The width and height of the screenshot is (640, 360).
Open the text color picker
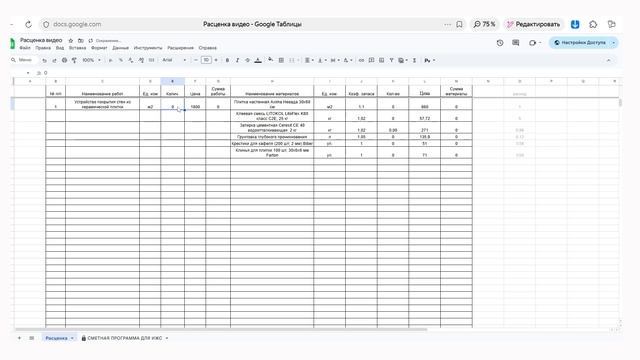(x=258, y=60)
